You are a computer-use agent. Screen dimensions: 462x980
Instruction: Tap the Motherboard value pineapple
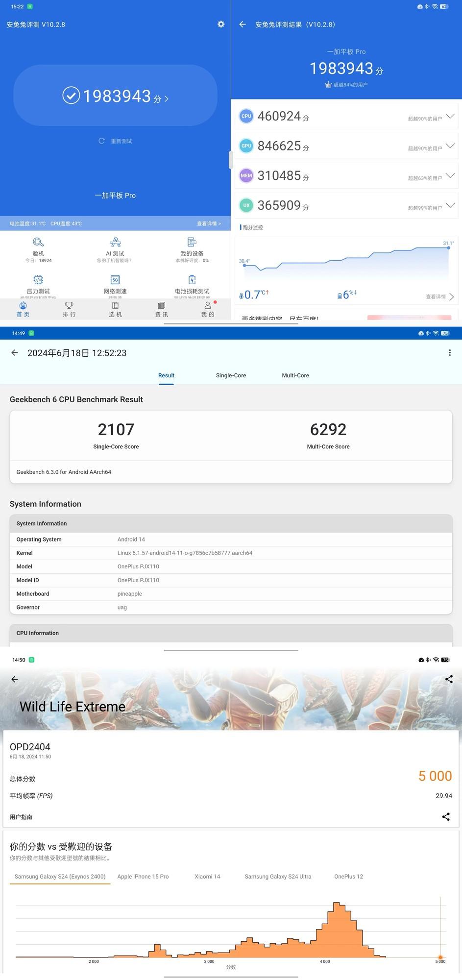point(130,594)
